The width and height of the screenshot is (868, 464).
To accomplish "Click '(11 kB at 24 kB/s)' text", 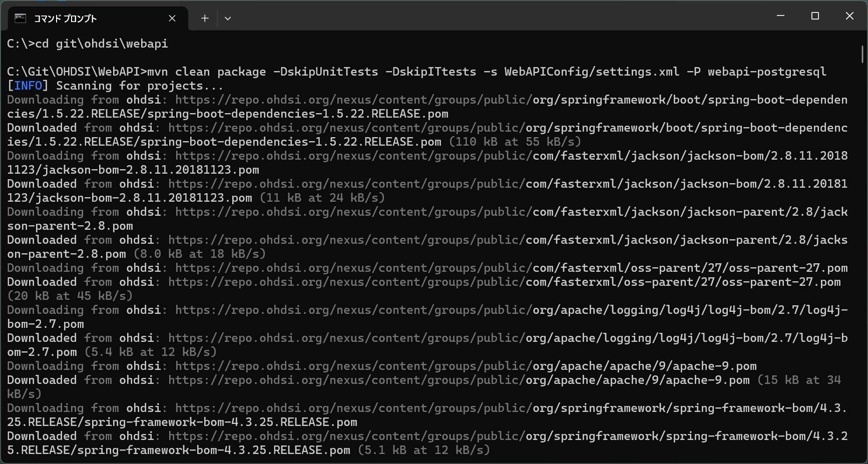I will point(322,198).
